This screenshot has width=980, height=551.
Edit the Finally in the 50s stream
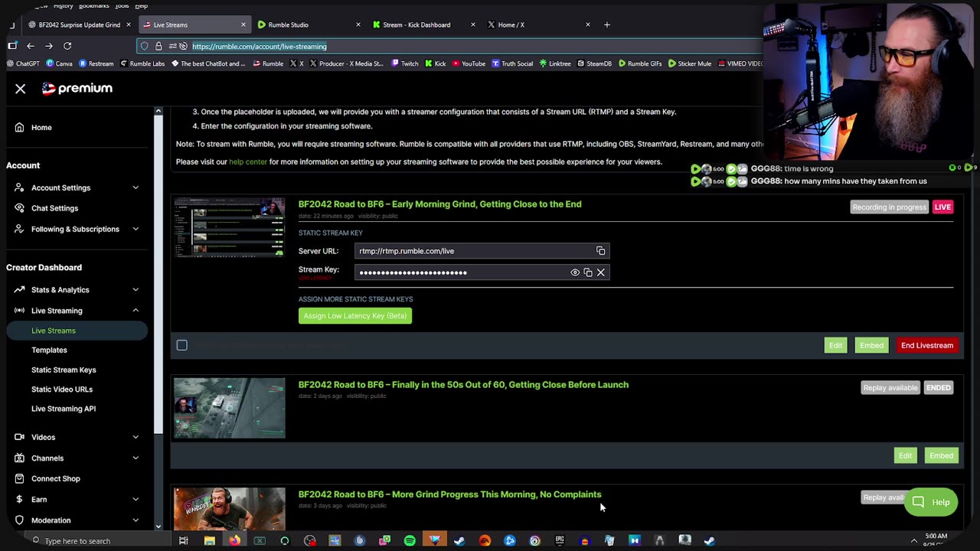pyautogui.click(x=905, y=456)
